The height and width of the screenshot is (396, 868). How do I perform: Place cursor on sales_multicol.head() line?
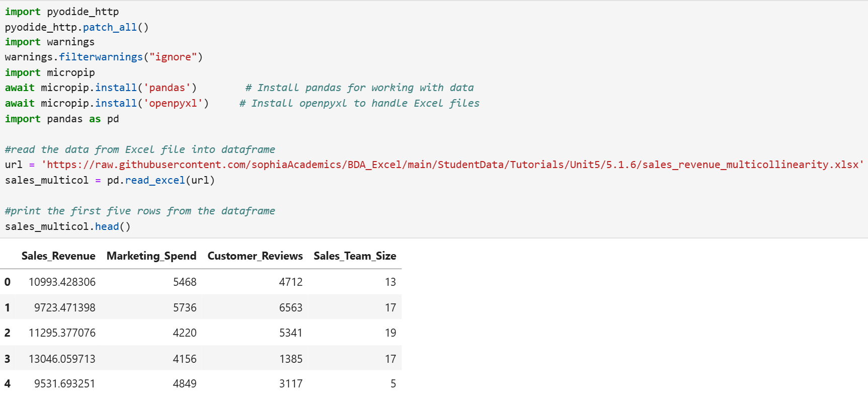click(x=68, y=227)
